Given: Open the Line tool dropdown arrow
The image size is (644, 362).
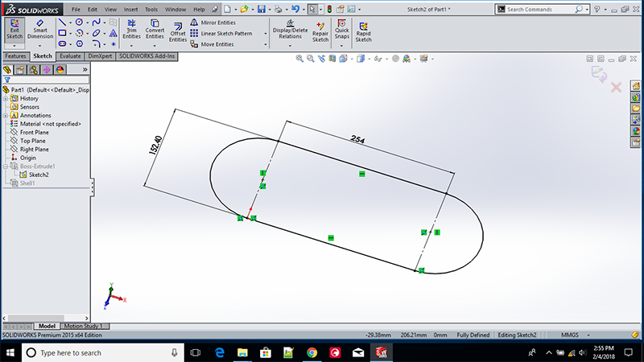Looking at the screenshot, I should click(70, 23).
